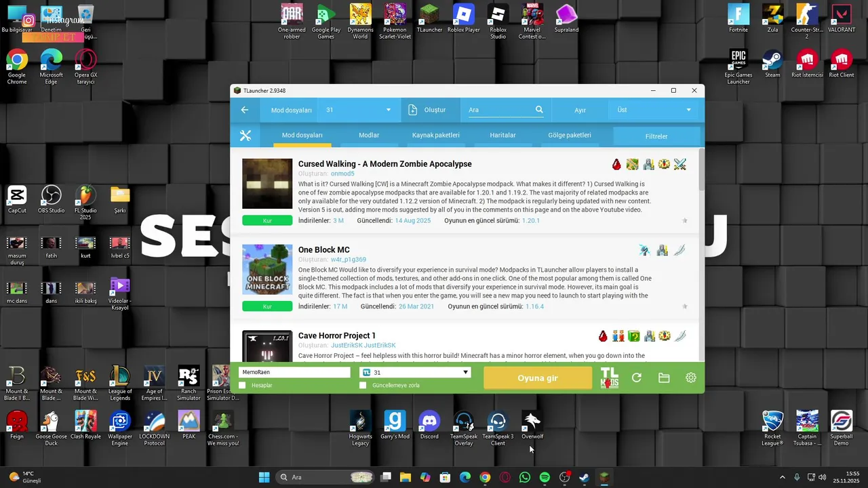Open VALORANT desktop shortcut
Viewport: 868px width, 488px height.
point(842,18)
